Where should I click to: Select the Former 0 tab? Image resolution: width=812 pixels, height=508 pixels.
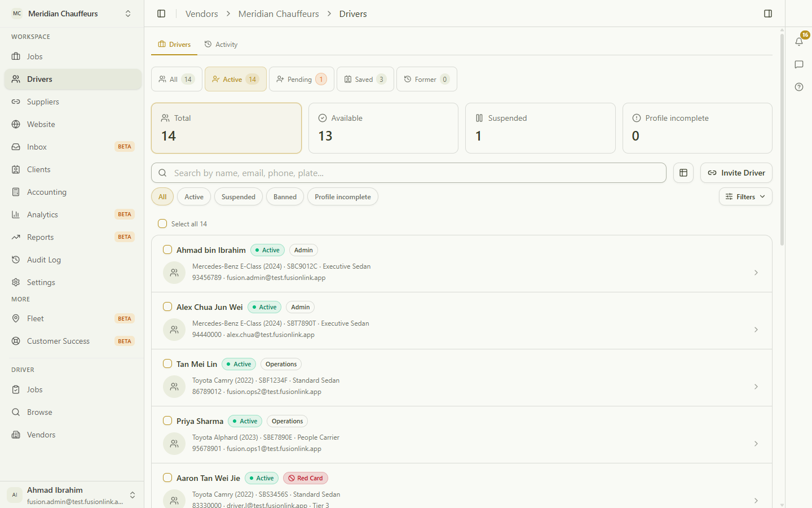coord(427,79)
